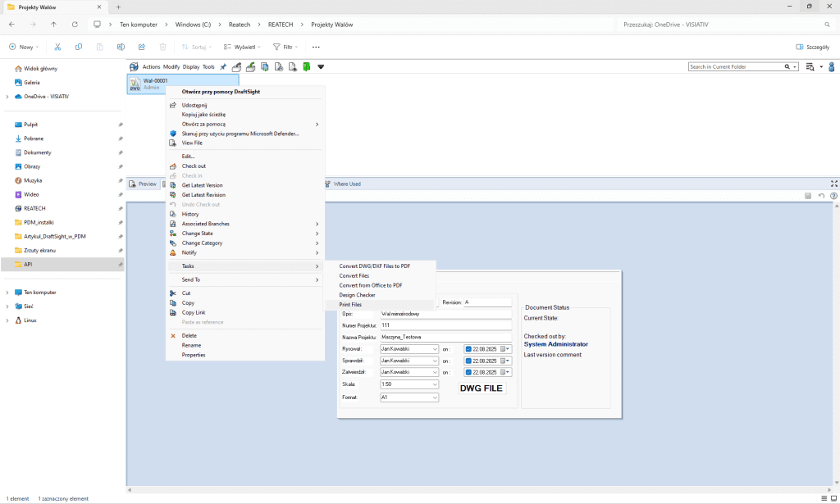Screen dimensions: 840x504
Task: Expand the Ten komputer tree node
Action: [x=7, y=293]
